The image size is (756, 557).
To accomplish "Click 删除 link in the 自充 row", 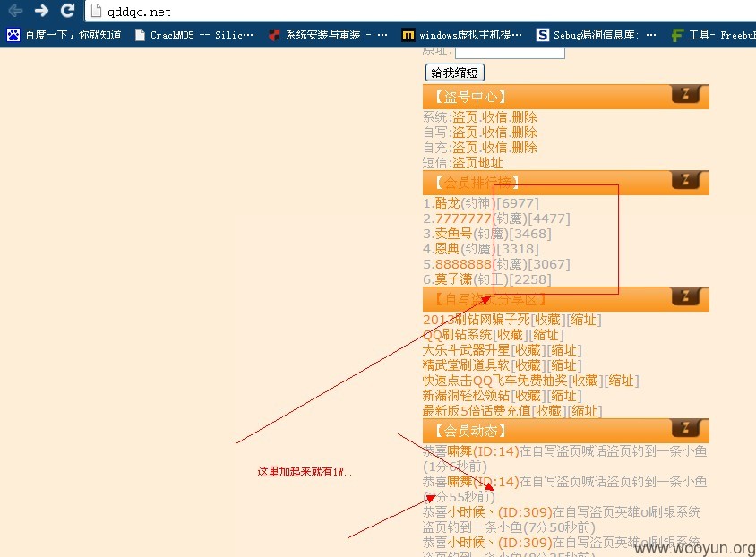I will pos(524,148).
